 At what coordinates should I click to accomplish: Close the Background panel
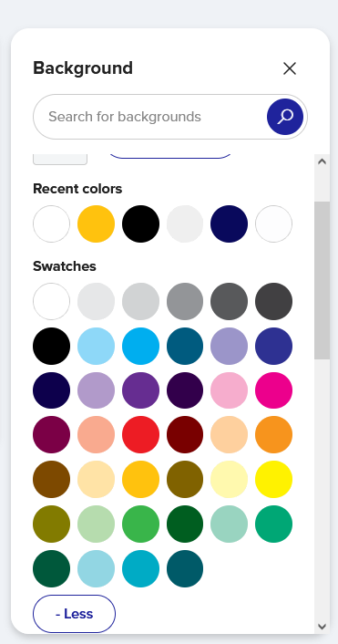click(290, 68)
